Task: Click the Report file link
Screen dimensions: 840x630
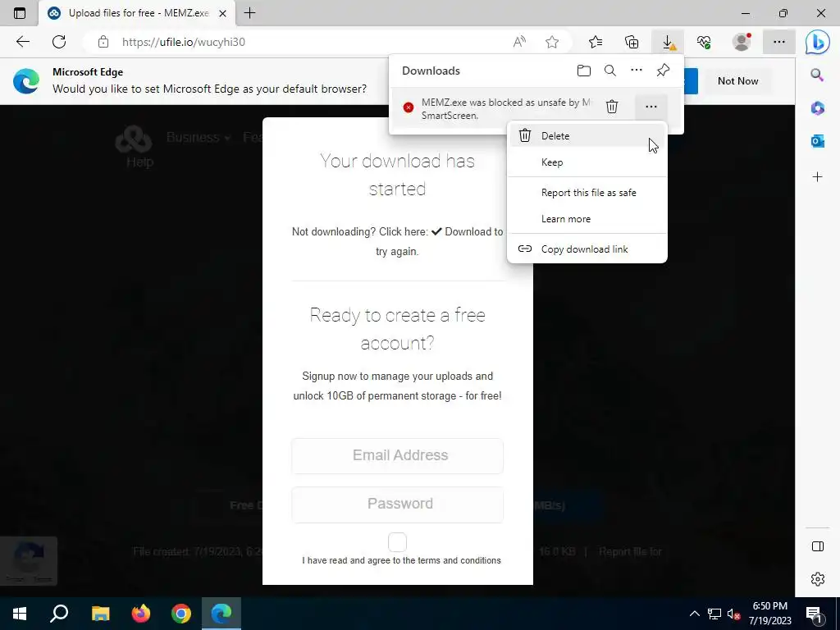Action: (x=630, y=552)
